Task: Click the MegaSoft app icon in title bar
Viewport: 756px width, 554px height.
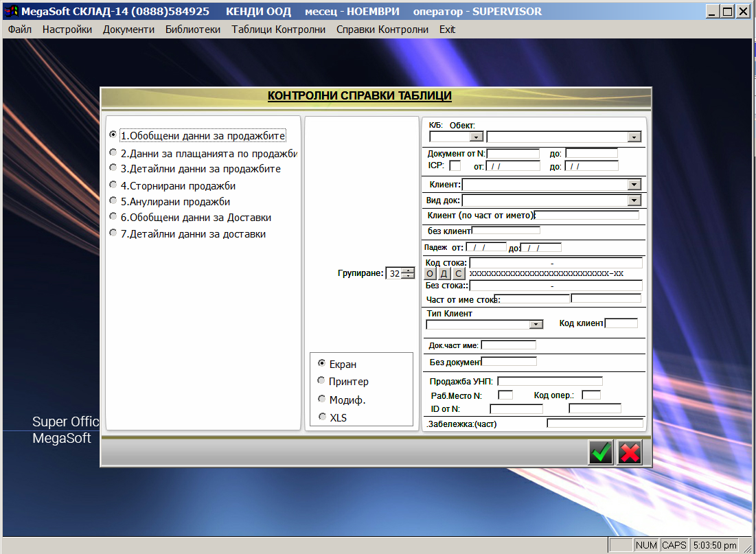Action: (10, 12)
